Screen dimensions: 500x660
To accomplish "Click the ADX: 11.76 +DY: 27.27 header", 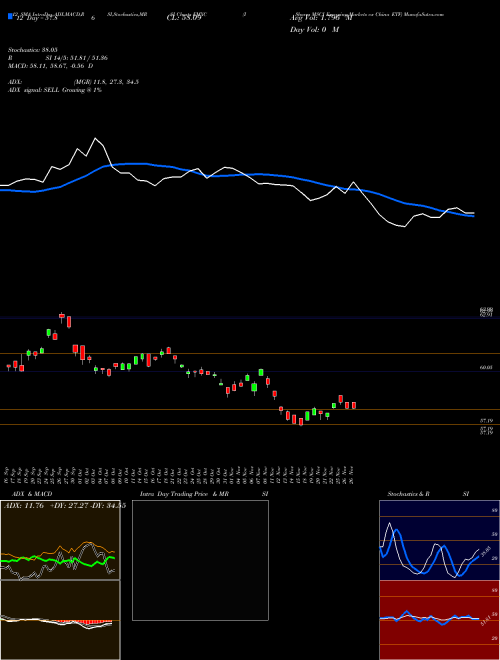I will (65, 506).
